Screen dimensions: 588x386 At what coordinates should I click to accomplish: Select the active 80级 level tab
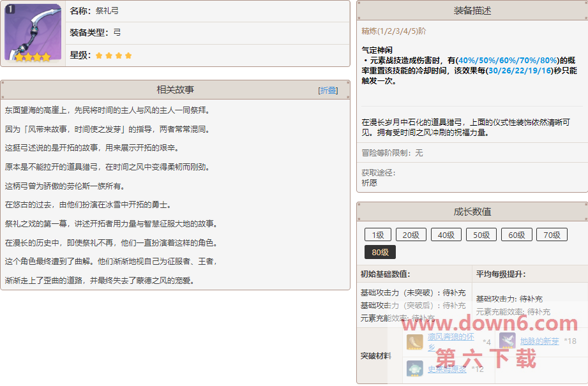(381, 252)
